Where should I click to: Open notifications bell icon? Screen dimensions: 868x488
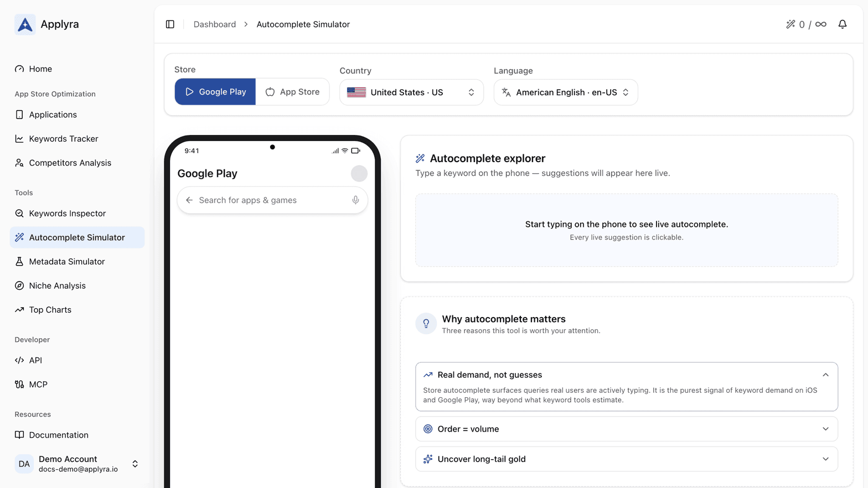[x=843, y=24]
